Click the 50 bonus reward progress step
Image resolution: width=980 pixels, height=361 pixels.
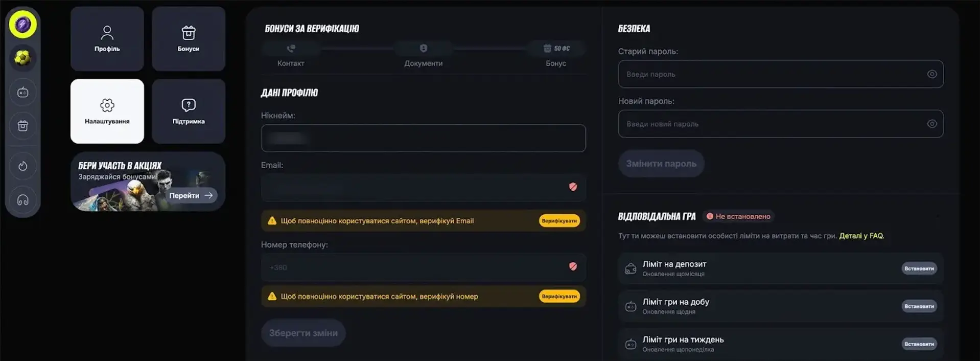coord(556,49)
